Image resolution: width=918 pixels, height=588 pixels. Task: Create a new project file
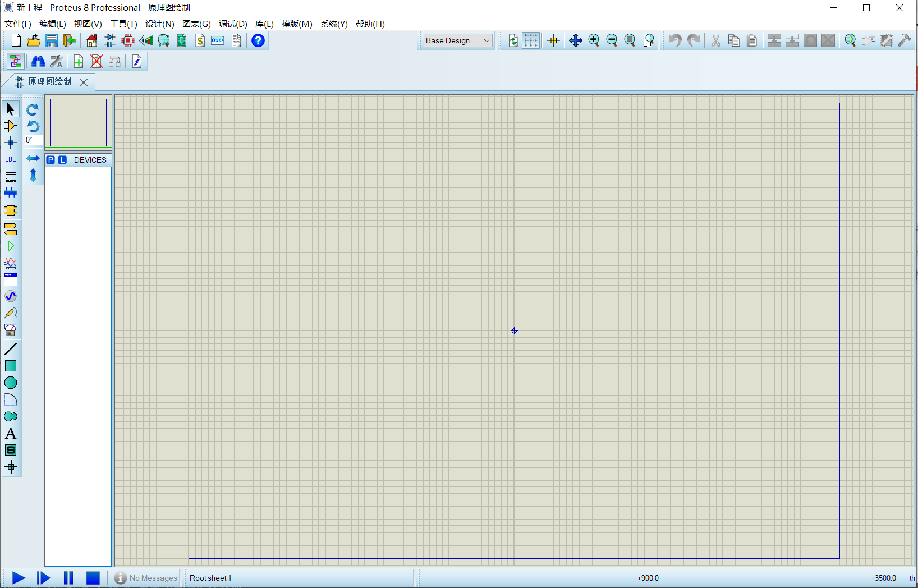point(16,40)
